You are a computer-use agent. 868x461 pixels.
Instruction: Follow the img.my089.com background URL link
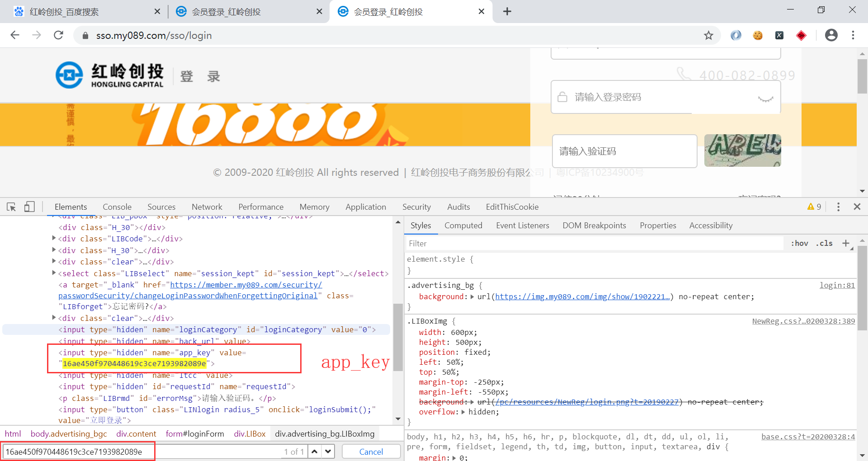pyautogui.click(x=582, y=297)
